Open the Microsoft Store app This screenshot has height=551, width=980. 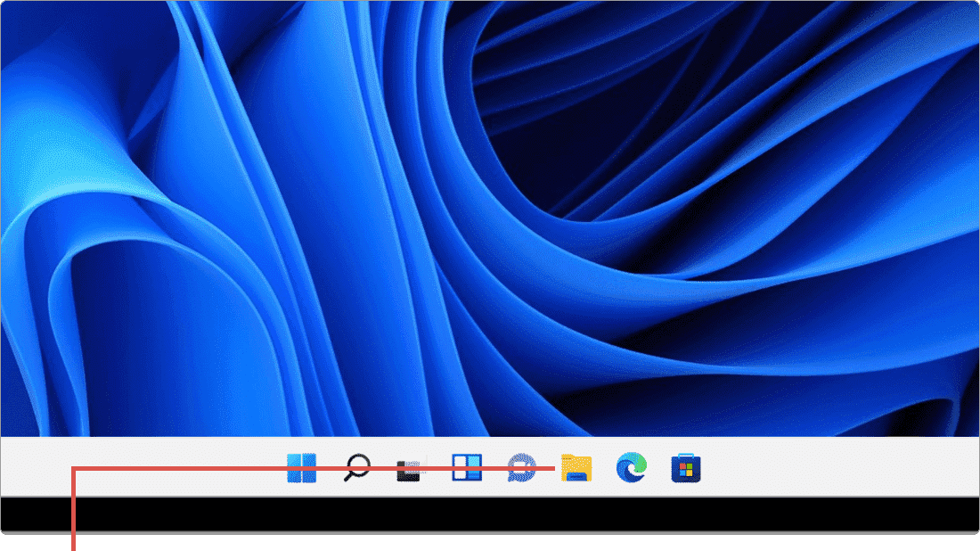[686, 467]
